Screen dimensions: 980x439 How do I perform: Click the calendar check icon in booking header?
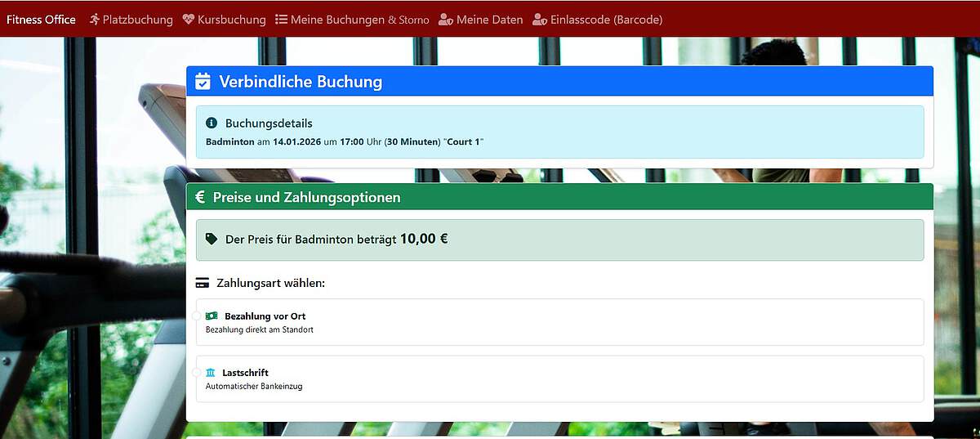(x=203, y=81)
